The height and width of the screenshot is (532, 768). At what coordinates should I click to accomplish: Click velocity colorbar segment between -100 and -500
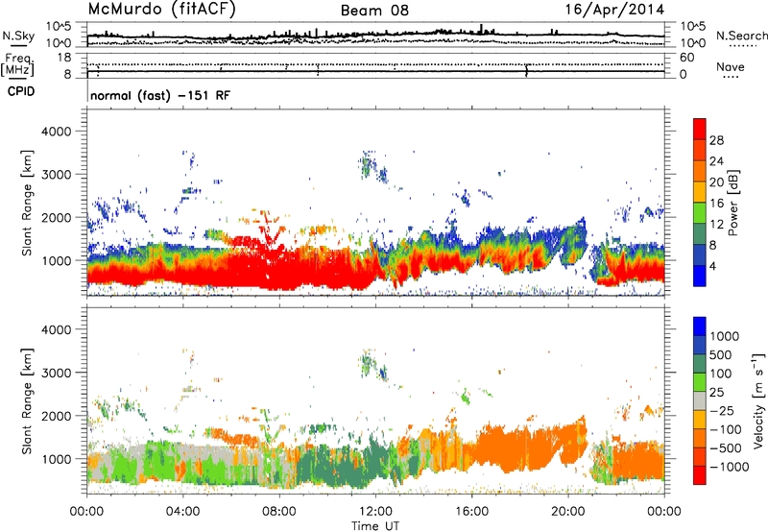(700, 438)
